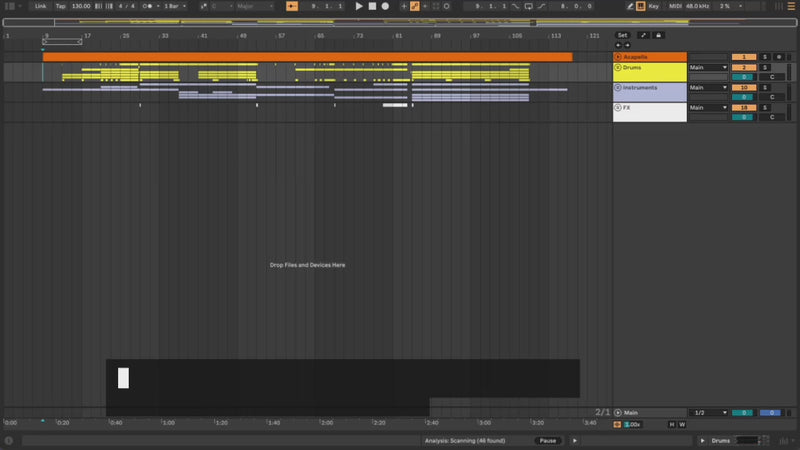This screenshot has height=450, width=800.
Task: Click the Stop button in transport
Action: pos(372,6)
